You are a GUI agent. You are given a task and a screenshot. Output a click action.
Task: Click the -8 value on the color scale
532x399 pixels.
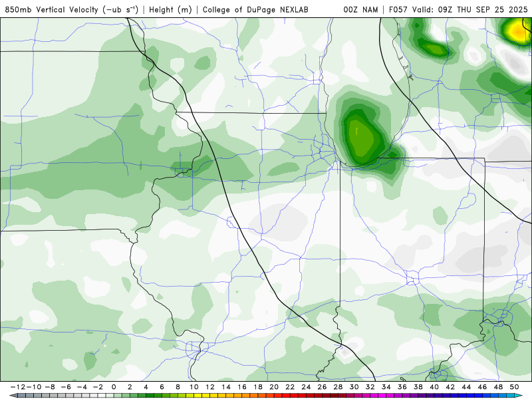[x=49, y=387]
